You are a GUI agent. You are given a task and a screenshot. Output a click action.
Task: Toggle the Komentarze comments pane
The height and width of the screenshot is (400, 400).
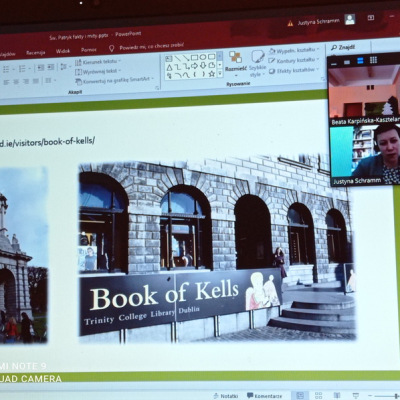click(x=265, y=396)
